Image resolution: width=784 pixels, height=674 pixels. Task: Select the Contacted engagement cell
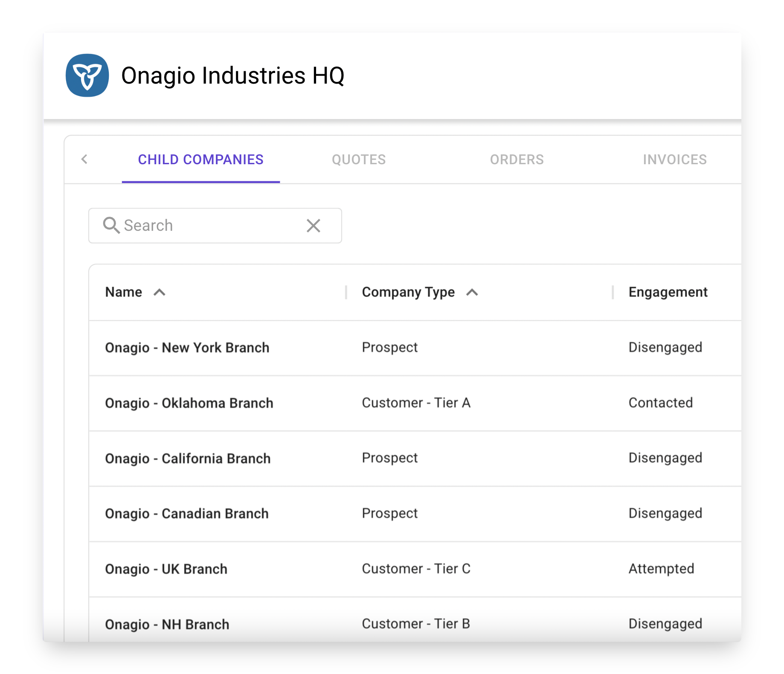(661, 403)
